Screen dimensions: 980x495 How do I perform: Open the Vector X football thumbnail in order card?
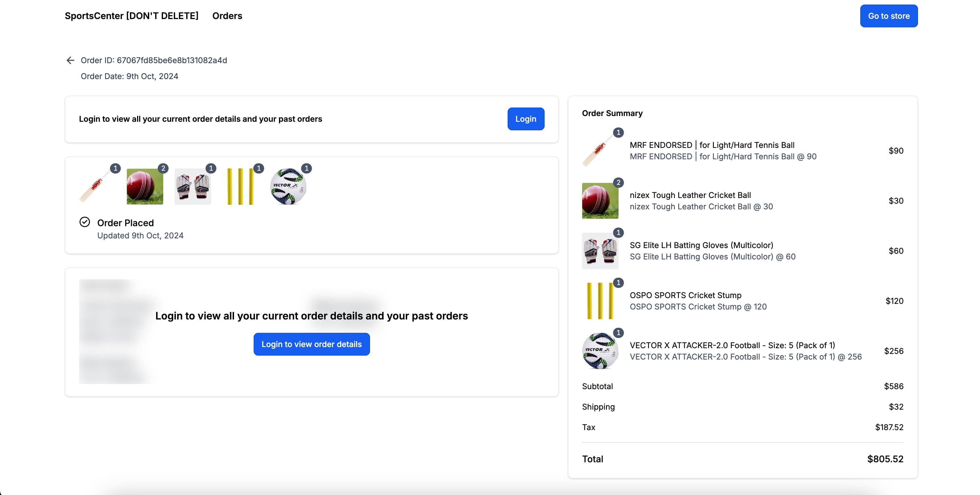point(288,186)
